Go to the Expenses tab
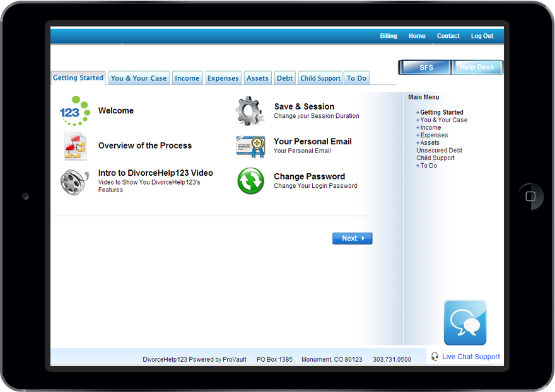Screen dimensions: 555x392 [223, 78]
